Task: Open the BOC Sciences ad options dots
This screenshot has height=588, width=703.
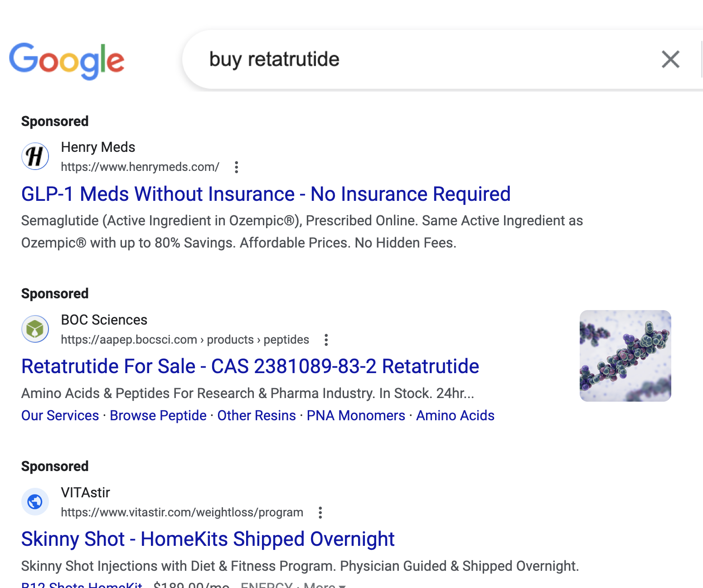Action: point(326,340)
